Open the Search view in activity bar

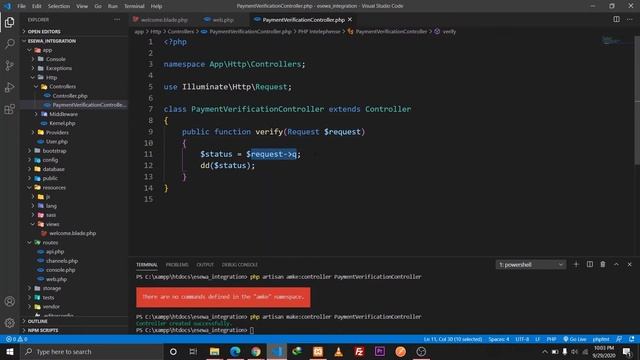pyautogui.click(x=9, y=44)
